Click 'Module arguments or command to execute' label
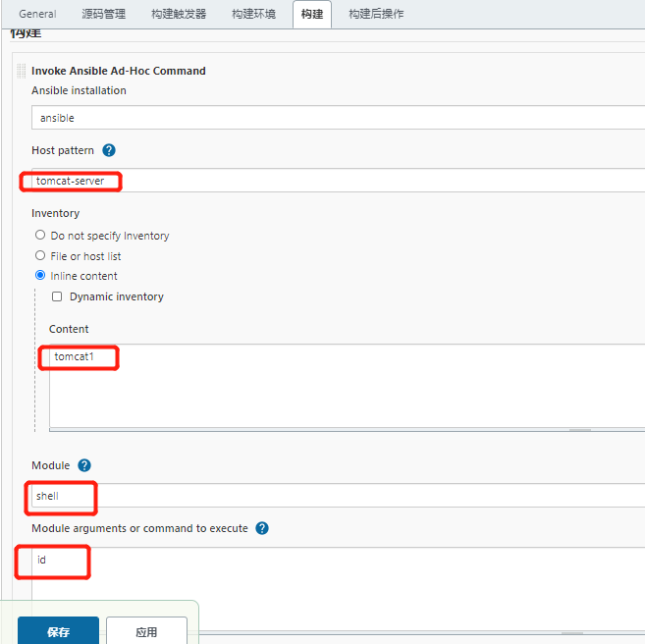 pos(139,528)
